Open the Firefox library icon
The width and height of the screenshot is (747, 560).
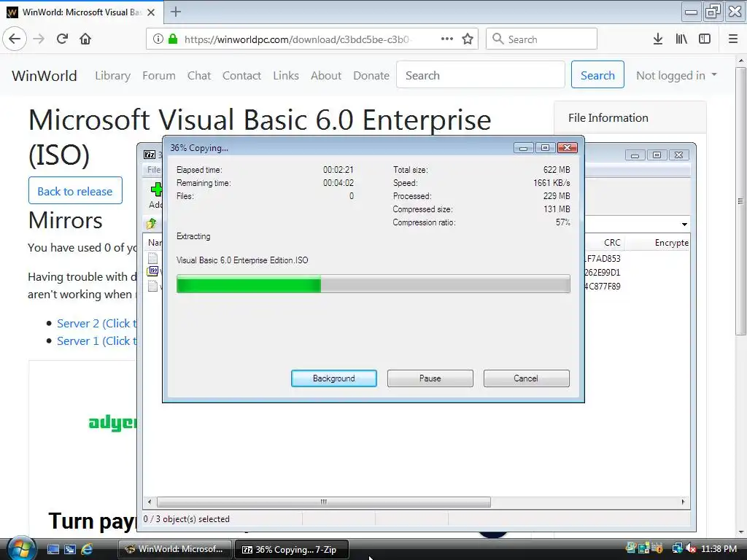click(x=681, y=39)
